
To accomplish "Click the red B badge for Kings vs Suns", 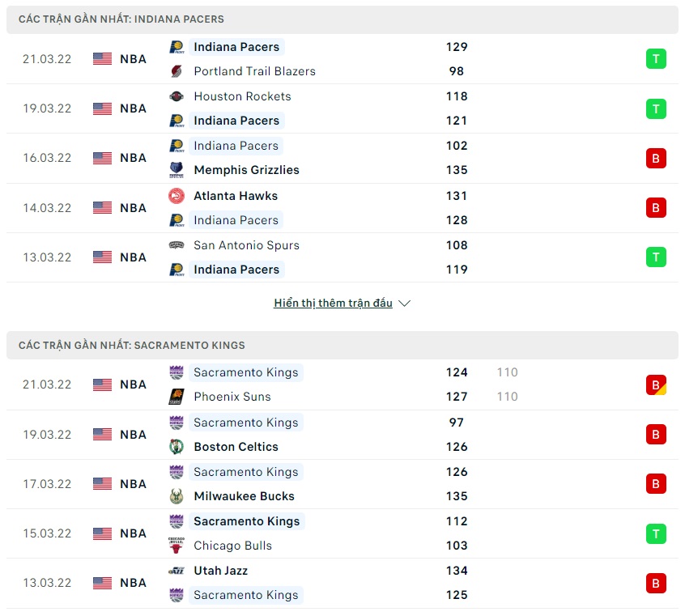I will coord(656,384).
